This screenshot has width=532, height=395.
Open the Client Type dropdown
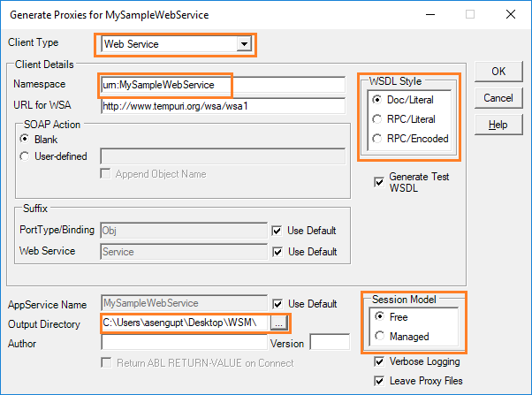pos(243,43)
